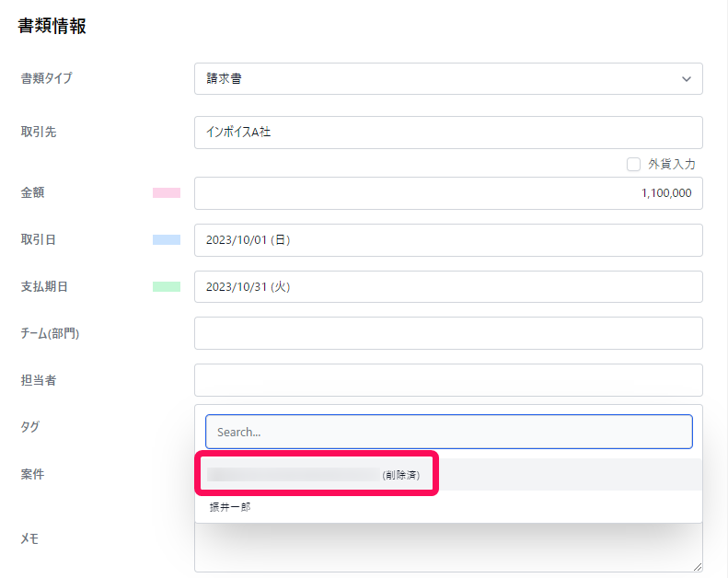The width and height of the screenshot is (728, 578).
Task: Click the resize handle of the メモ box
Action: (698, 567)
